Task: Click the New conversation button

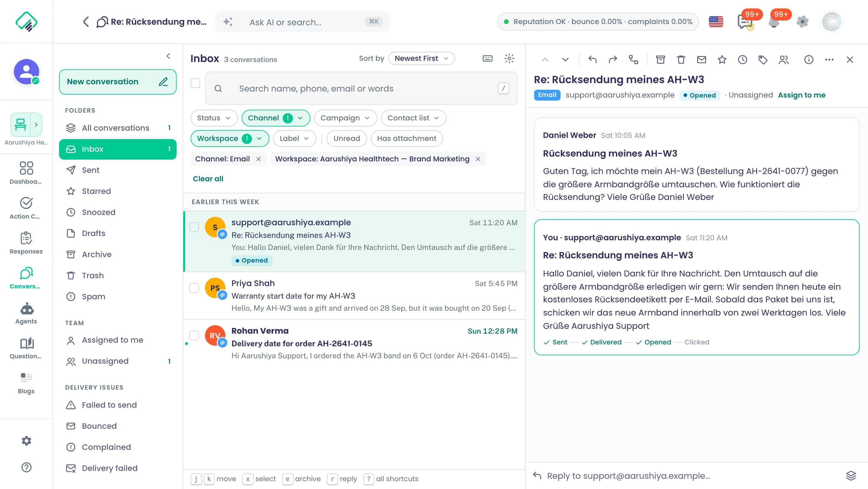Action: coord(118,82)
